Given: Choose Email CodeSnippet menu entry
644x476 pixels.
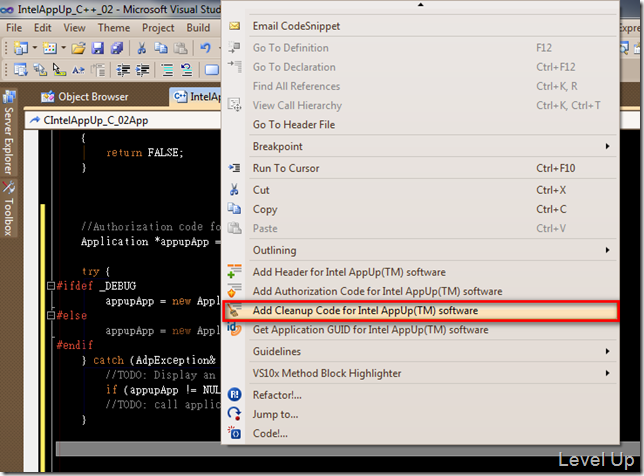Looking at the screenshot, I should (x=420, y=26).
